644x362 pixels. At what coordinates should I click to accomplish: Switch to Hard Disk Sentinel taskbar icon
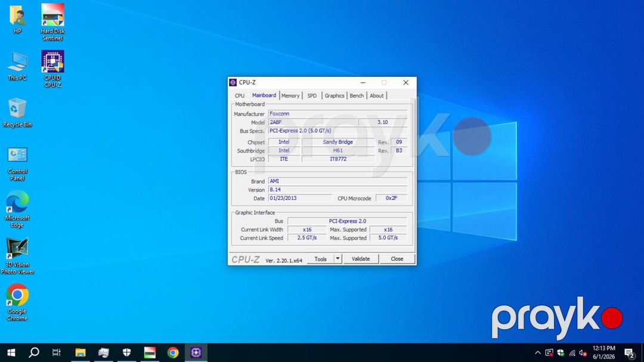pyautogui.click(x=150, y=352)
